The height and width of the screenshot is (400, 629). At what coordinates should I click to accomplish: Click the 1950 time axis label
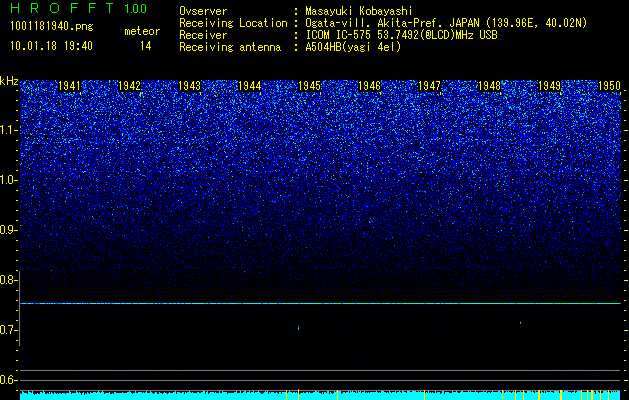pyautogui.click(x=609, y=86)
